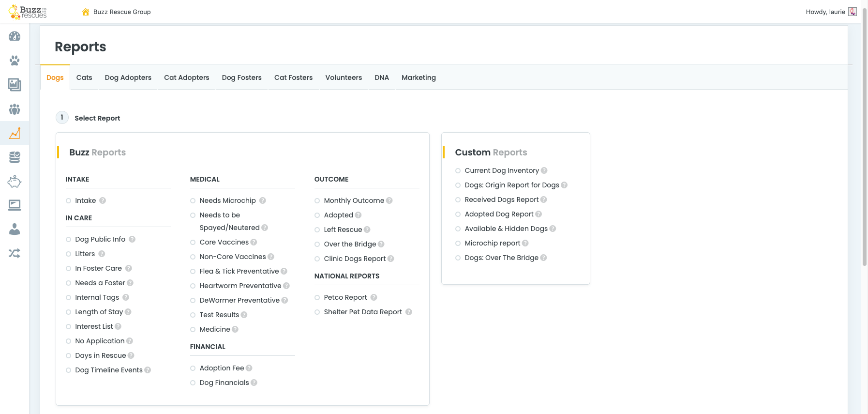Viewport: 868px width, 414px height.
Task: Select the Needs Microchip report radio button
Action: tap(193, 201)
